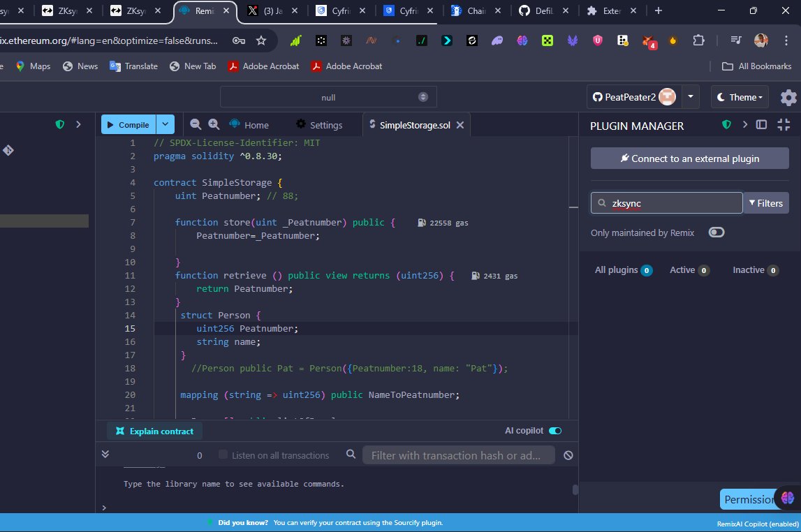801x532 pixels.
Task: Open the media control toolbar icon
Action: (x=735, y=40)
